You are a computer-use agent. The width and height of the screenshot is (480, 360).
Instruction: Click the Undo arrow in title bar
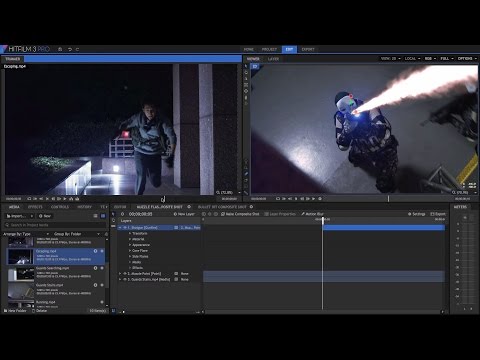(70, 49)
